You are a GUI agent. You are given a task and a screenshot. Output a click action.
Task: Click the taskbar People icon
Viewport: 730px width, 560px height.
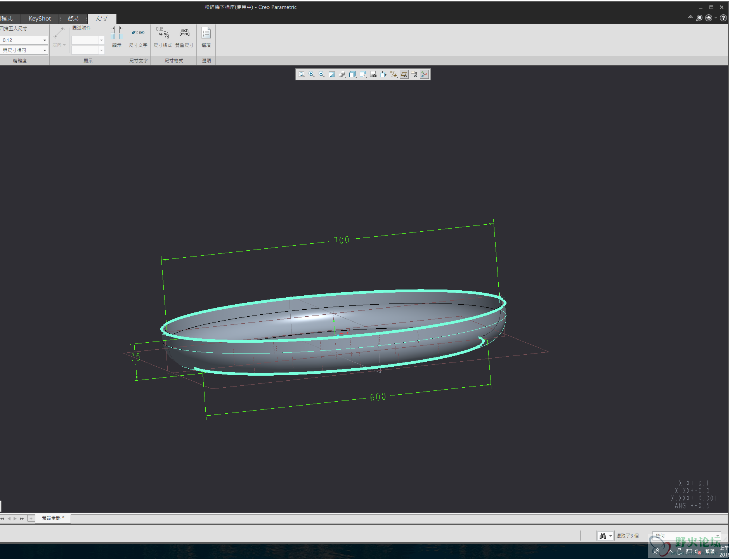[656, 551]
